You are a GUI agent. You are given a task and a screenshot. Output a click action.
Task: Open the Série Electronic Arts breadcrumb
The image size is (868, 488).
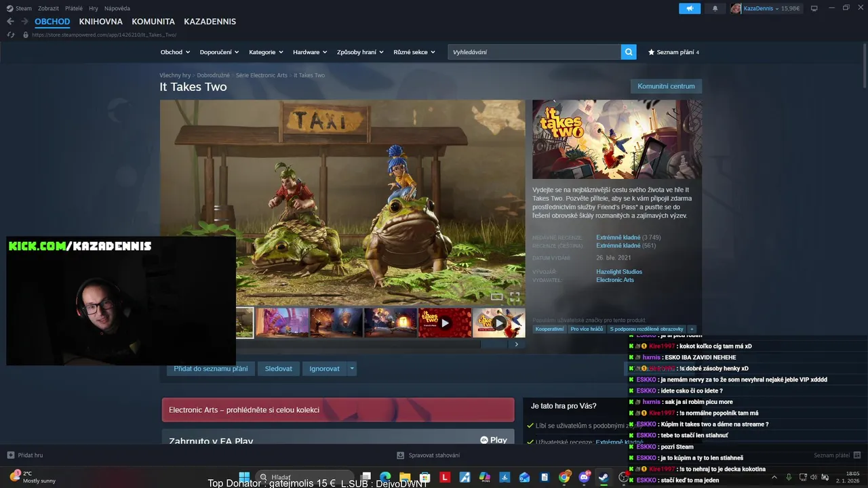point(262,75)
